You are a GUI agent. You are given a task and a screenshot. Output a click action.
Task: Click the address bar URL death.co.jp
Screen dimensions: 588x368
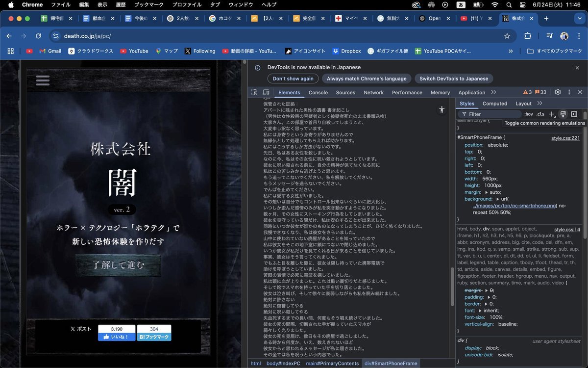pyautogui.click(x=87, y=36)
